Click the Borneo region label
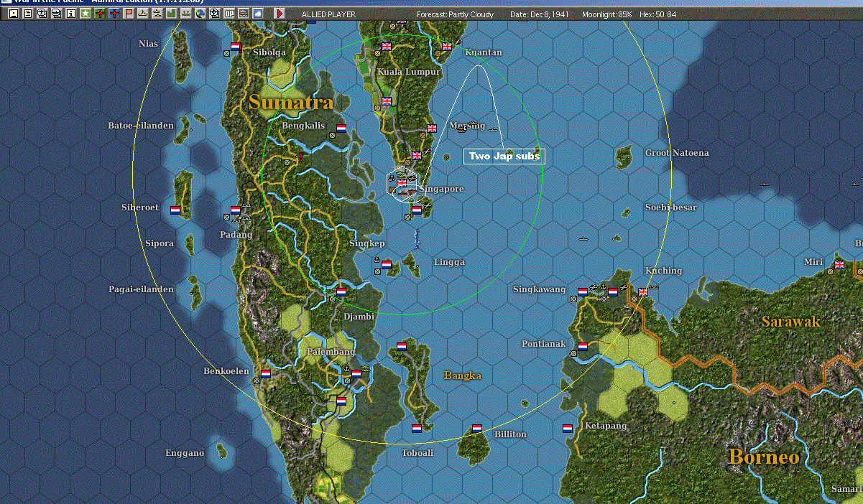The width and height of the screenshot is (863, 504). (x=764, y=457)
